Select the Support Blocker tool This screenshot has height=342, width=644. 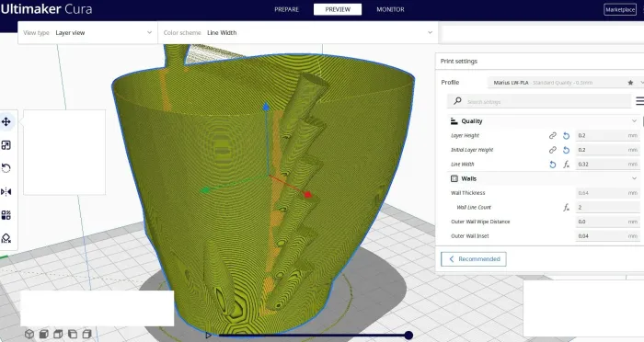[x=6, y=238]
